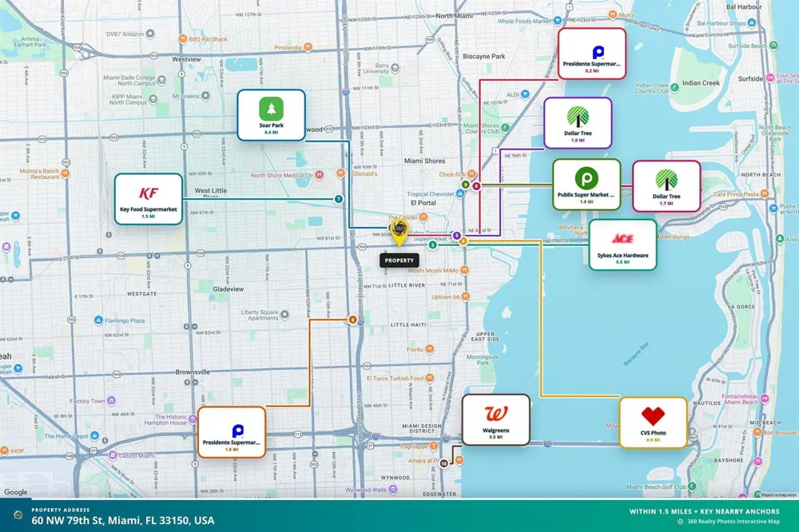Screen dimensions: 799x532
Task: Click the Uptown 66 restaurant pin
Action: point(465,296)
